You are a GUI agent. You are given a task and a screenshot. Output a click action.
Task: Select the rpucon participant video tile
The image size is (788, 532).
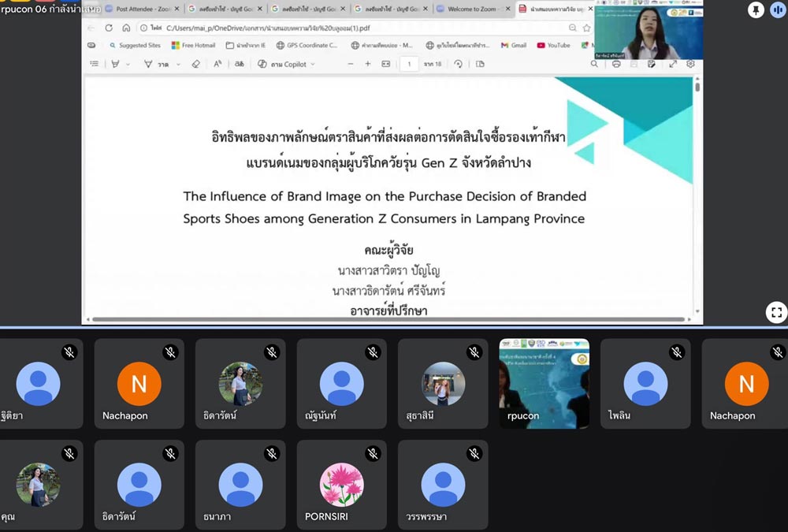point(544,384)
